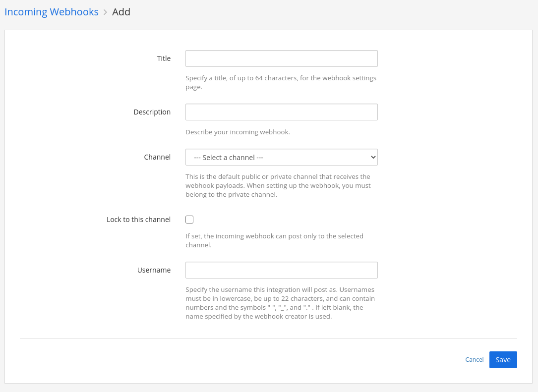Open the Incoming Webhooks breadcrumb link
Screen dimensions: 538x392
(52, 12)
